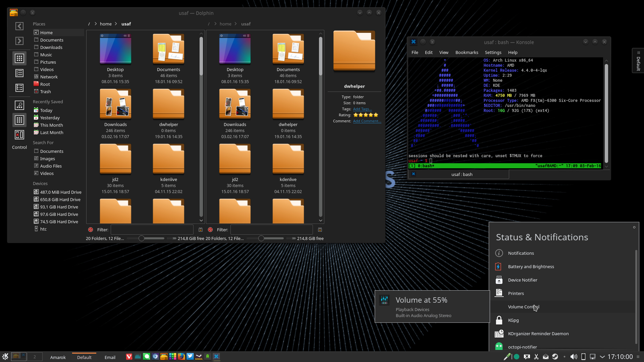The height and width of the screenshot is (362, 644).
Task: Close the left pane's filter bar
Action: point(91,230)
